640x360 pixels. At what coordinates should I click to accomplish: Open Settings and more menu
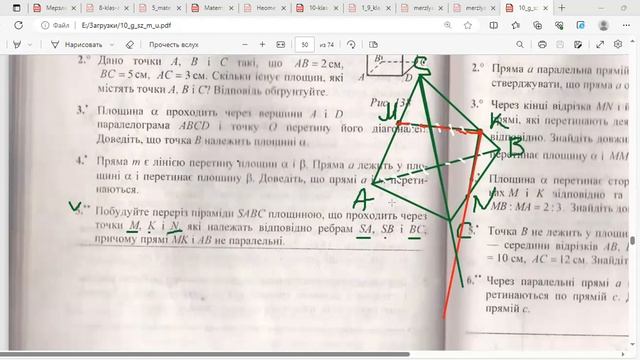click(x=626, y=25)
